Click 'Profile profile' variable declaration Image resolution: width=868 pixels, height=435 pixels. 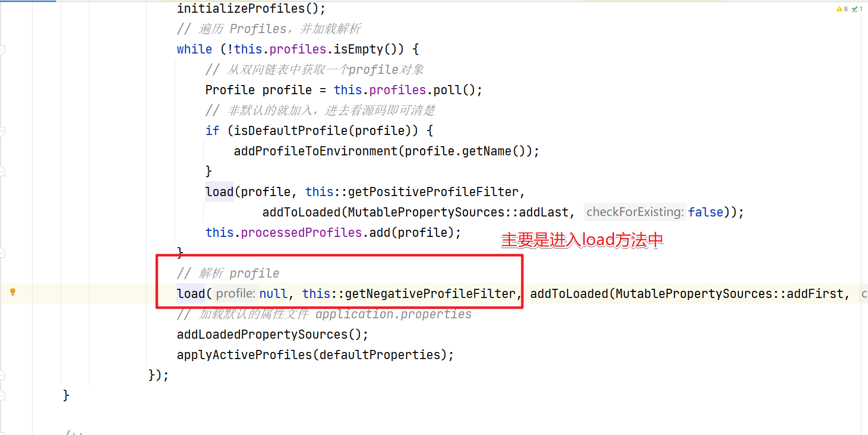(x=259, y=90)
